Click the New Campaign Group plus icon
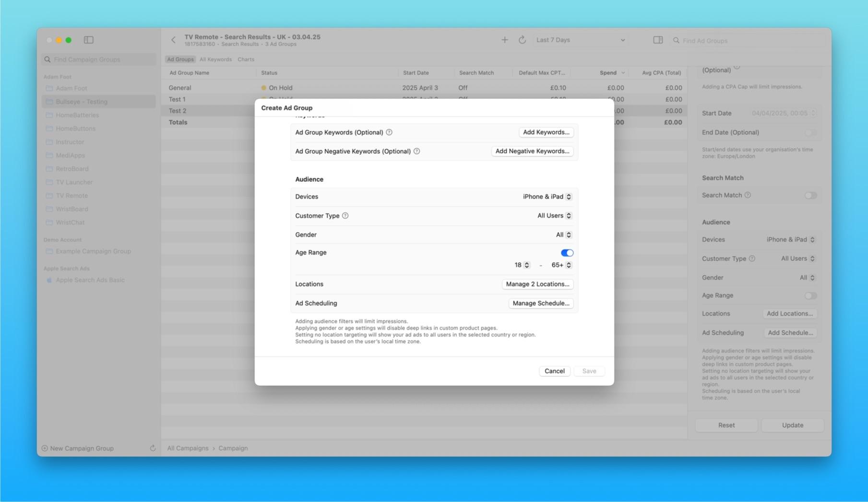Viewport: 868px width, 502px height. [45, 448]
